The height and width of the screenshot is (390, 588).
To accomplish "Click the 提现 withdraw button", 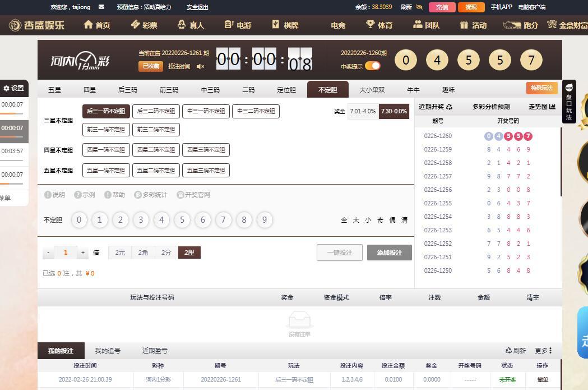I will 471,7.
